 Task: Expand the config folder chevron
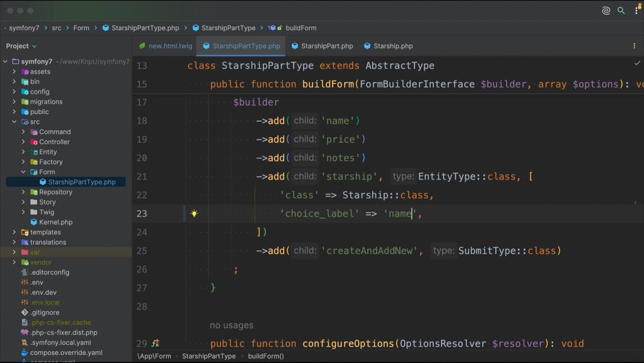tap(15, 92)
